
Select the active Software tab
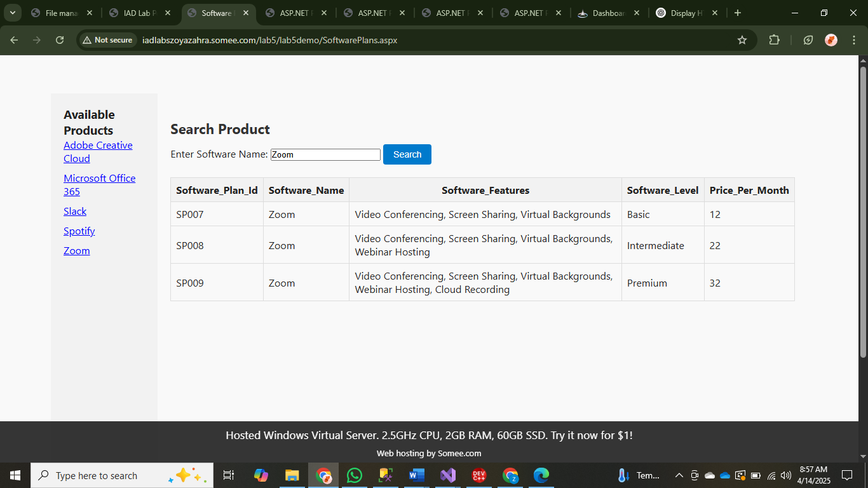coord(217,13)
